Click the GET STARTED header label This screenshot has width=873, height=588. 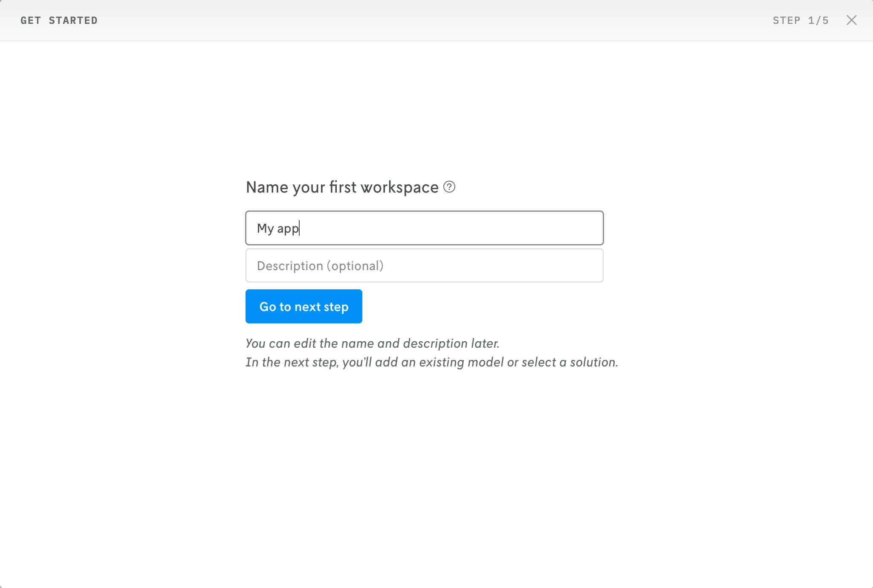click(x=59, y=20)
